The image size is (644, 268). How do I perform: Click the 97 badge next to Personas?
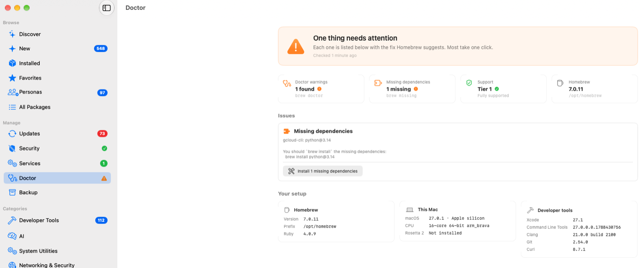pos(102,92)
